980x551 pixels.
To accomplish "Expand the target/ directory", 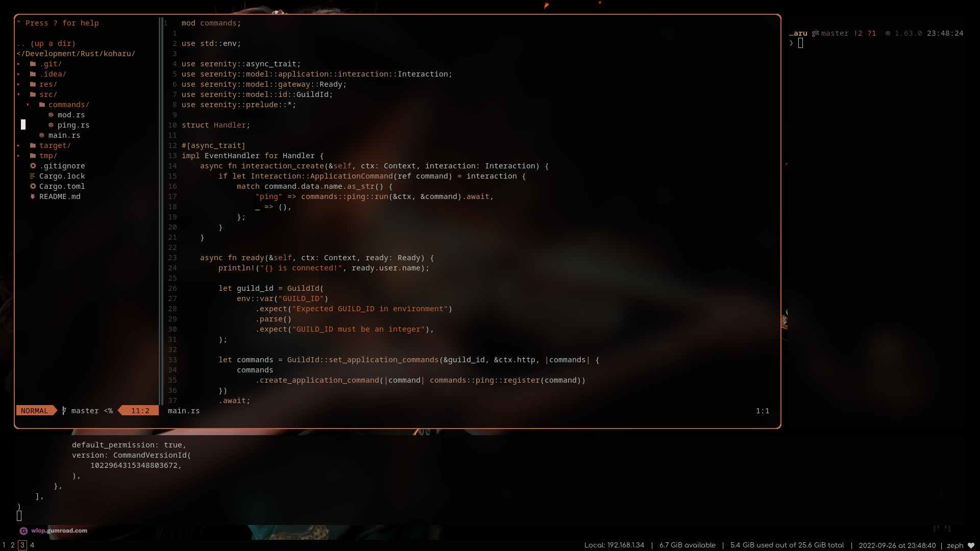I will pos(19,145).
